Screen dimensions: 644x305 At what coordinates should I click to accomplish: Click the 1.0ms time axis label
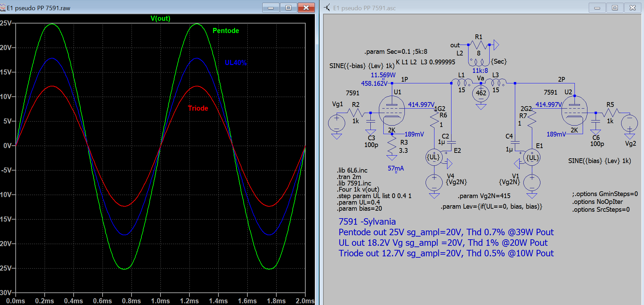160,301
